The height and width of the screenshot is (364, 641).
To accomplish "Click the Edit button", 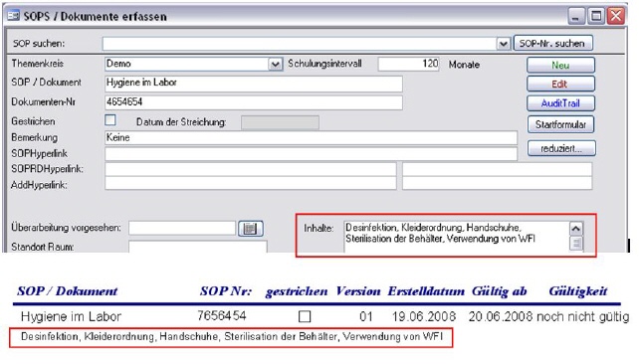I will click(x=560, y=84).
